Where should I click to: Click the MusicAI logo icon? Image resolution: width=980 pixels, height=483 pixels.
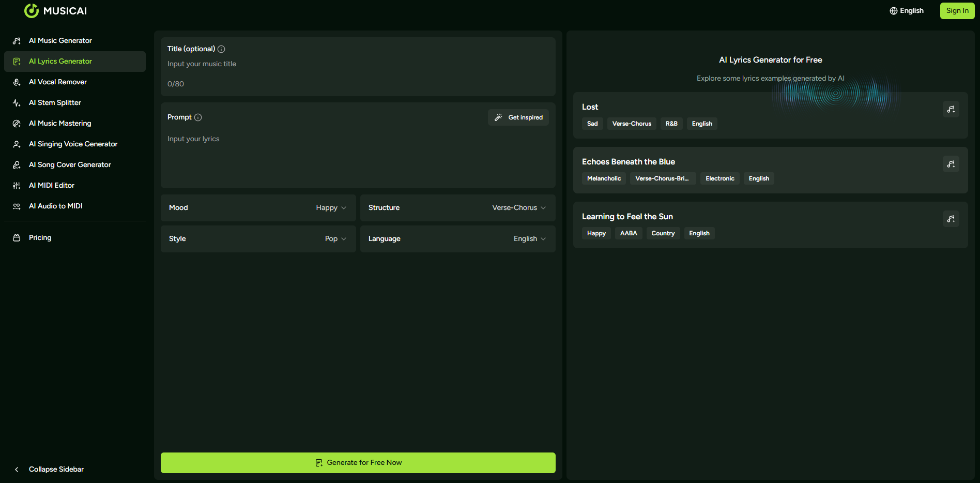pos(32,11)
